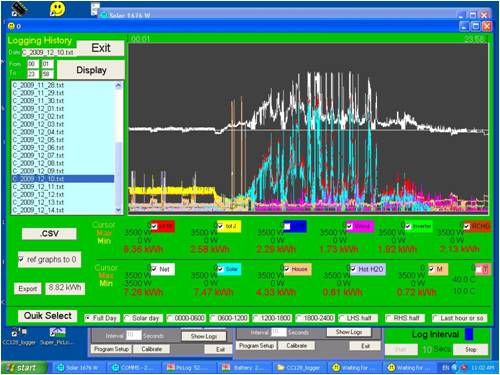The height and width of the screenshot is (375, 500).
Task: Open the Super_PicLog desktop shortcut
Action: point(56,336)
